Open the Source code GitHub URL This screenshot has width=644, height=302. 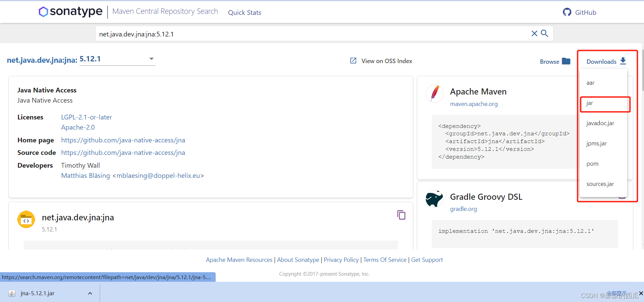click(x=123, y=153)
